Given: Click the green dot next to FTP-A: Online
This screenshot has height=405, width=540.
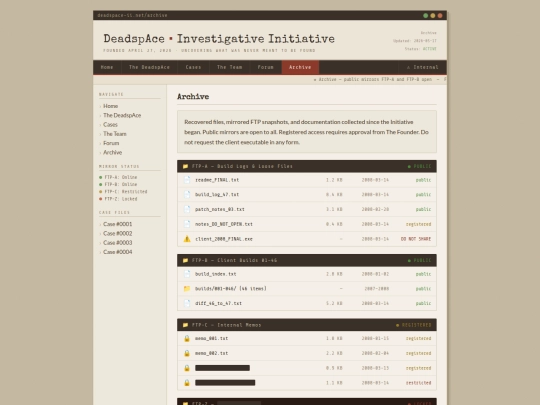Looking at the screenshot, I should coord(101,177).
